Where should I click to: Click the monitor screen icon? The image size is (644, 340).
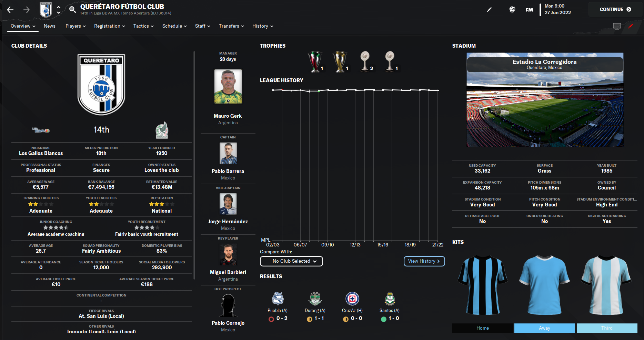coord(617,26)
